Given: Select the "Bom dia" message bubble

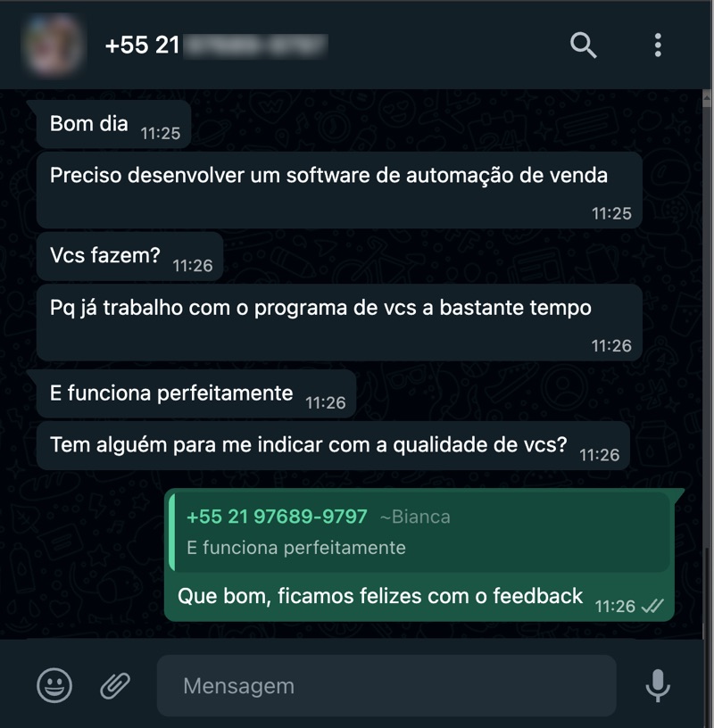Looking at the screenshot, I should pyautogui.click(x=113, y=124).
